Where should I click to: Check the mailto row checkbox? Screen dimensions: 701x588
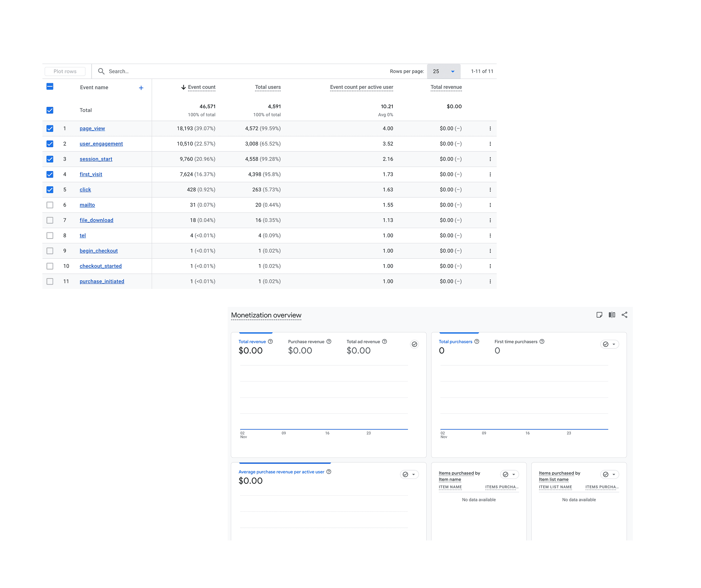coord(50,205)
